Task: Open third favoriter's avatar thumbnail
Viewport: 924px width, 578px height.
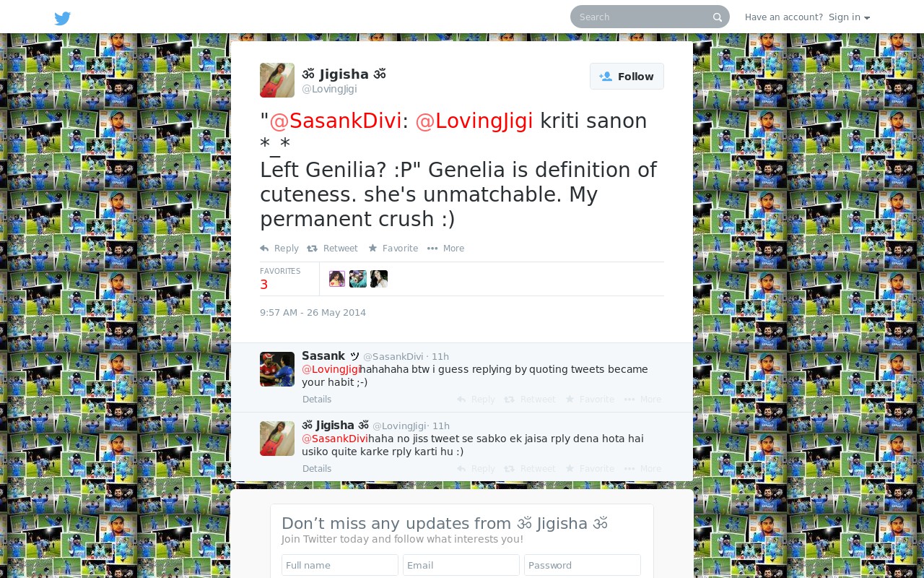Action: tap(379, 279)
